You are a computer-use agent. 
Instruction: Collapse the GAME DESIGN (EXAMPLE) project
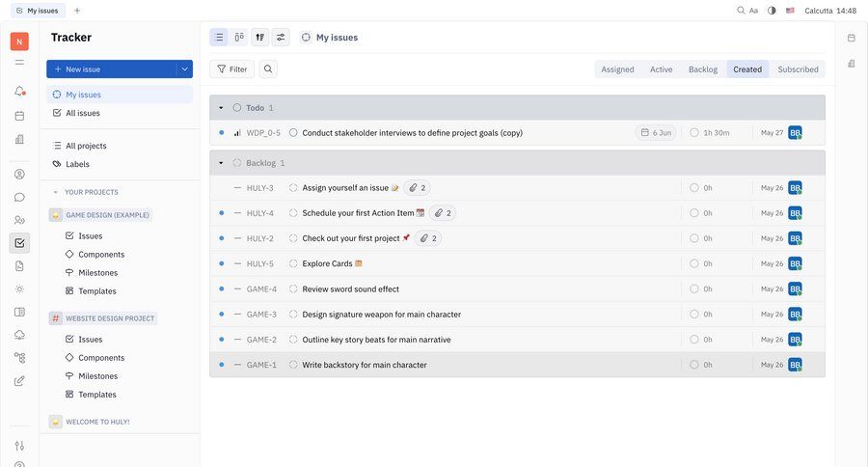100,215
